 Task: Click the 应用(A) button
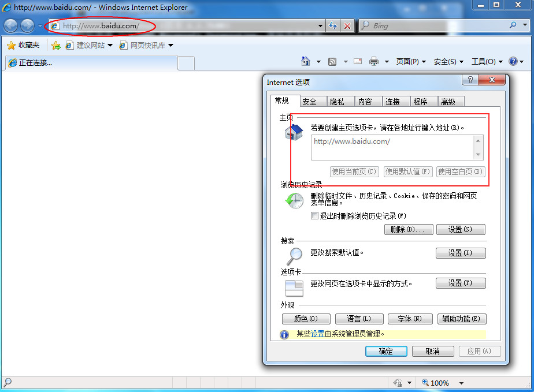[479, 351]
